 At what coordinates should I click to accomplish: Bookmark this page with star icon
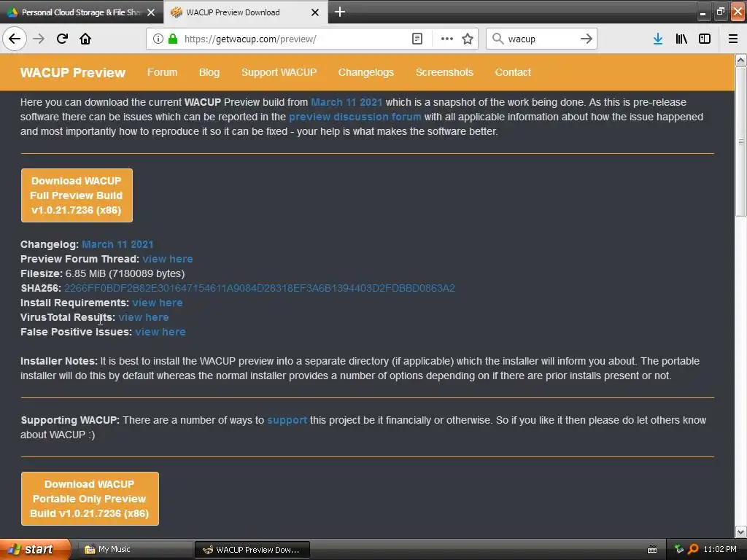coord(468,39)
